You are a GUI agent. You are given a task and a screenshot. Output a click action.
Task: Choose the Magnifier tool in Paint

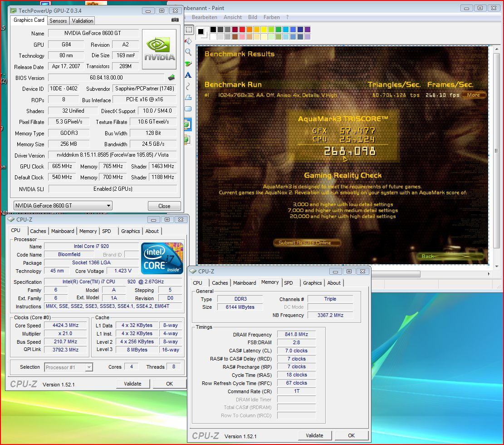[x=188, y=52]
